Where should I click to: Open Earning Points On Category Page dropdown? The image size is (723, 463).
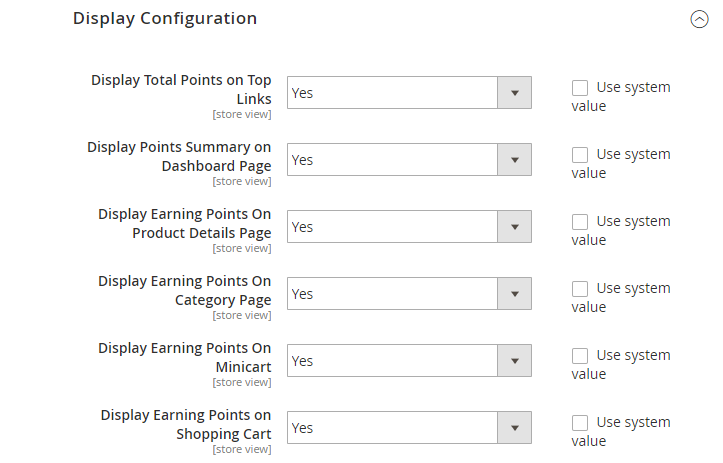click(409, 294)
